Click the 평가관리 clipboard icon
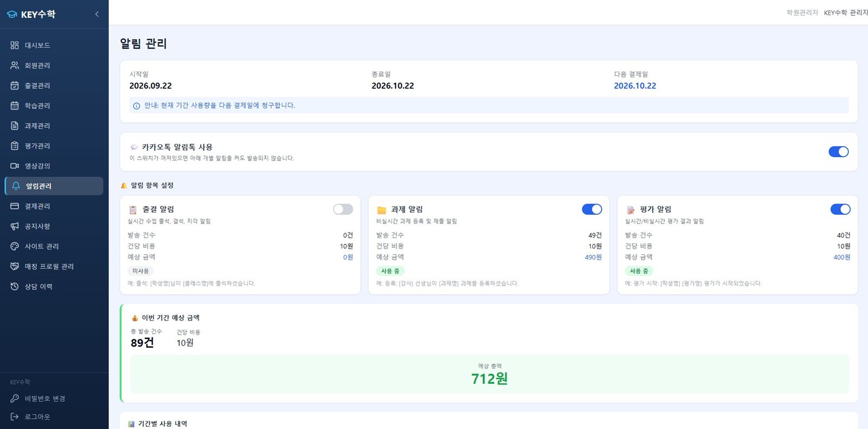The height and width of the screenshot is (429, 868). [15, 145]
